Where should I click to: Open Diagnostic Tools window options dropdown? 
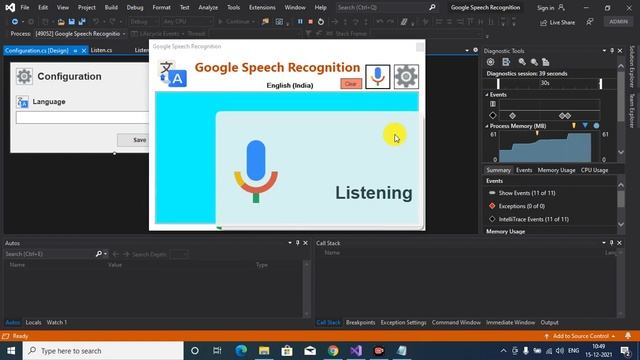click(x=604, y=51)
